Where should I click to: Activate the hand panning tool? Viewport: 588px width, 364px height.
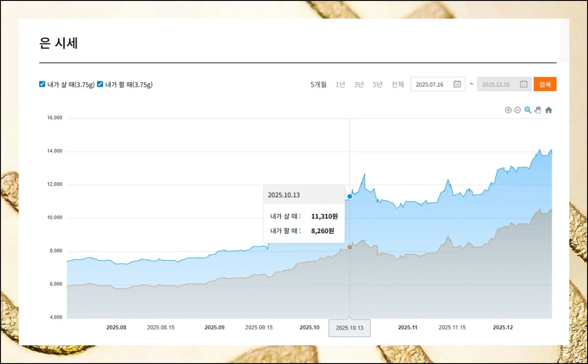tap(538, 110)
